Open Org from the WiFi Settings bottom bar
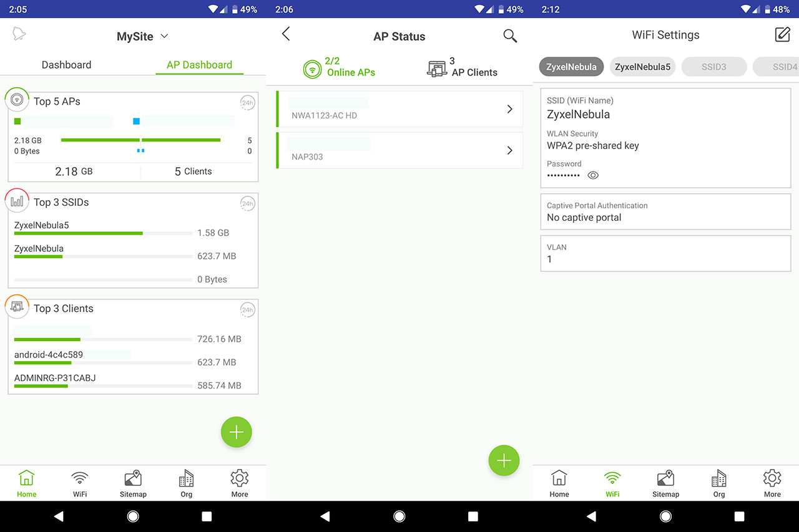 [x=719, y=483]
